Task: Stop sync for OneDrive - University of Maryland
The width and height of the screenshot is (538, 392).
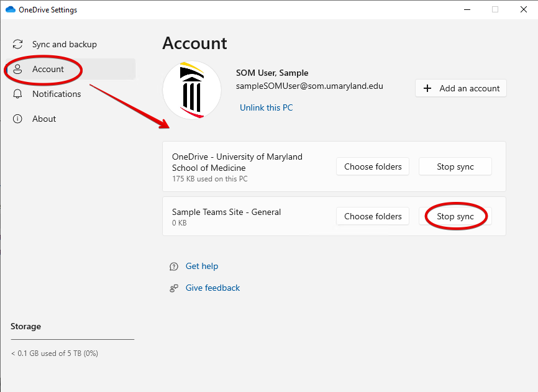Action: (x=455, y=166)
